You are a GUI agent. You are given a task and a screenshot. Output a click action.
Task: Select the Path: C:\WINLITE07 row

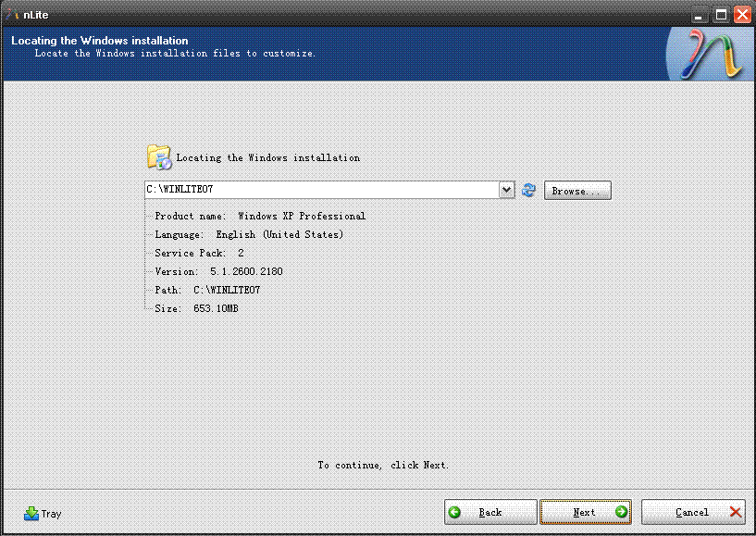207,290
